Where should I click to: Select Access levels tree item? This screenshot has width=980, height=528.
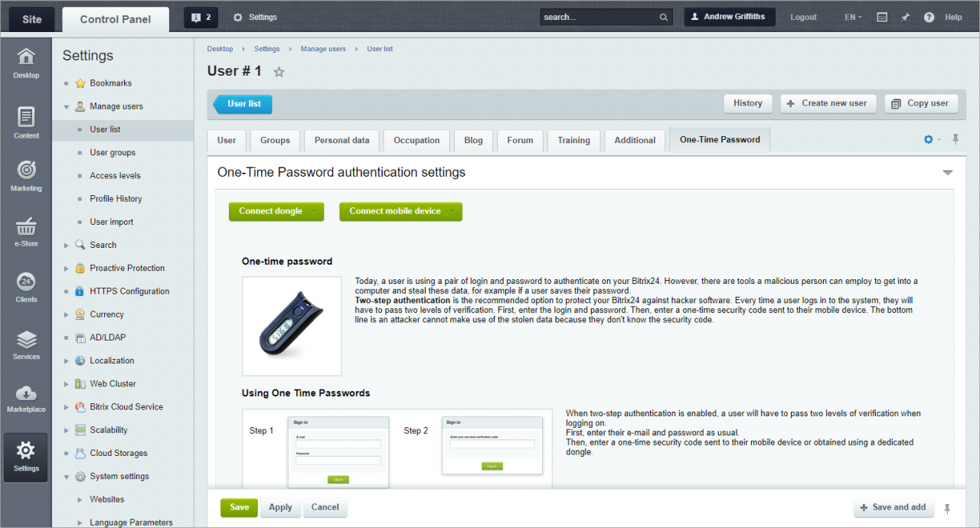pyautogui.click(x=116, y=176)
